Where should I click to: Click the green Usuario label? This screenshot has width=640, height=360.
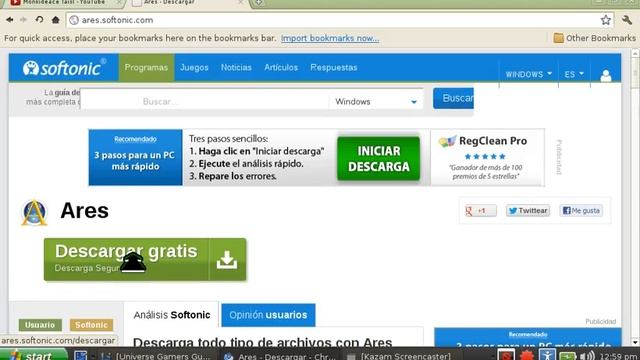(40, 325)
